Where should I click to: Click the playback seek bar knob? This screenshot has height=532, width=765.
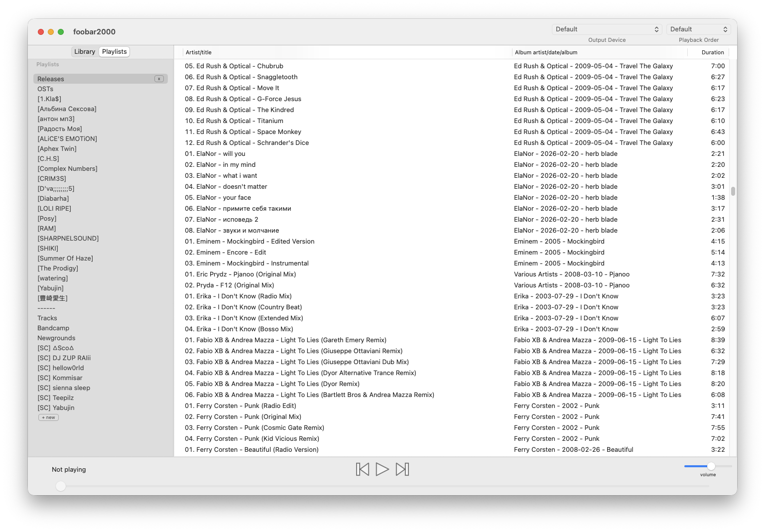[61, 486]
